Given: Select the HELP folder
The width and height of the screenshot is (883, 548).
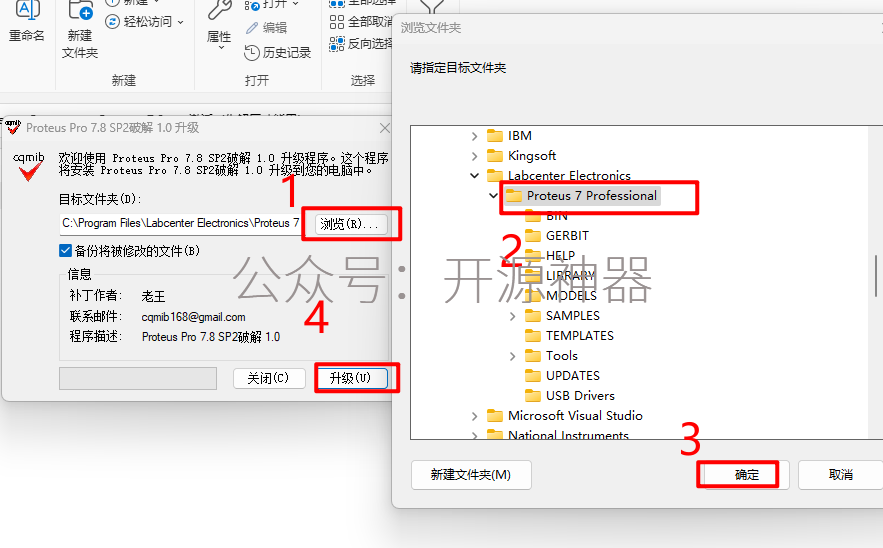Looking at the screenshot, I should (560, 256).
